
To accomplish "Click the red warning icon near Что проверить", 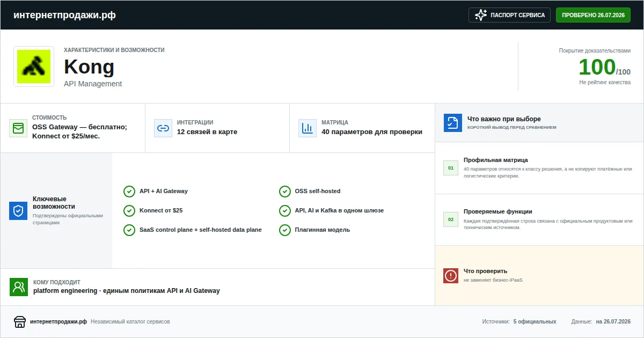I will point(451,276).
